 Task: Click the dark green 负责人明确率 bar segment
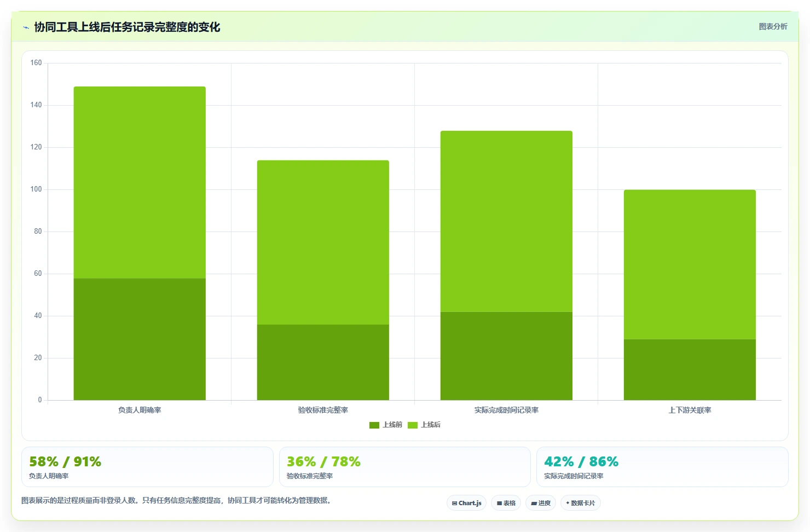click(140, 339)
